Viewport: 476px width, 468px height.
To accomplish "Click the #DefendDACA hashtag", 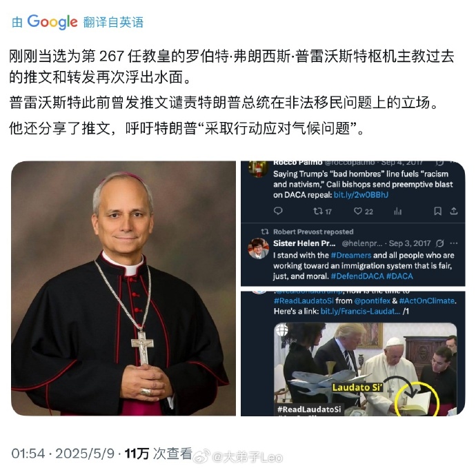I will [x=357, y=276].
